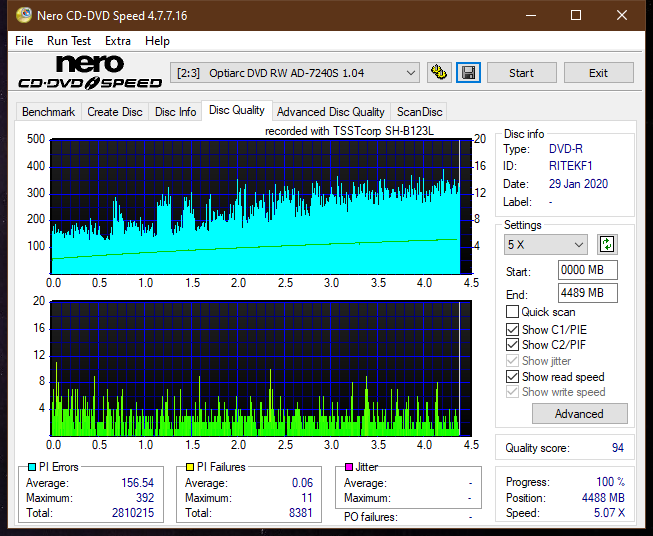Viewport: 653px width, 536px height.
Task: Click the PI Failures average 0.06
Action: click(302, 483)
